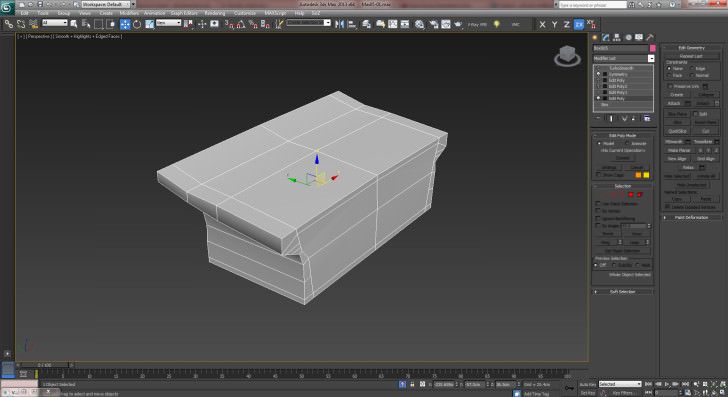Click the Align tool icon

pyautogui.click(x=351, y=24)
